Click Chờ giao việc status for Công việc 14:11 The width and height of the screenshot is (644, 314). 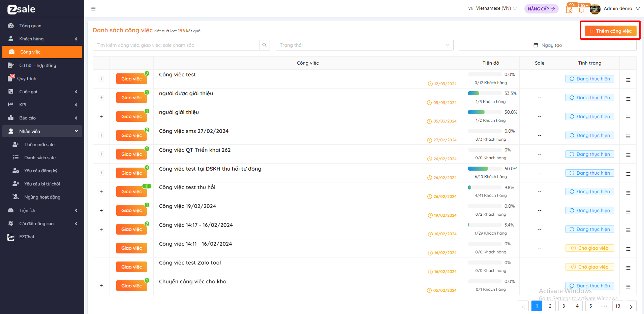[590, 248]
